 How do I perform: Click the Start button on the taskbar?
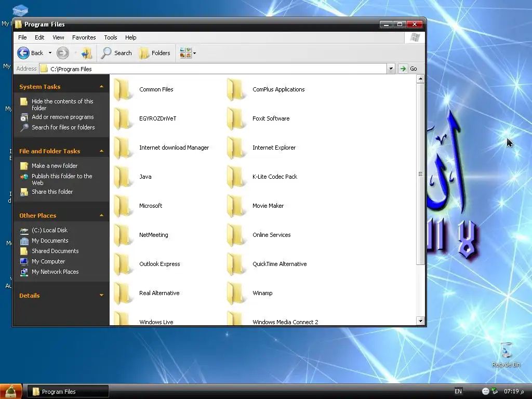pos(11,392)
